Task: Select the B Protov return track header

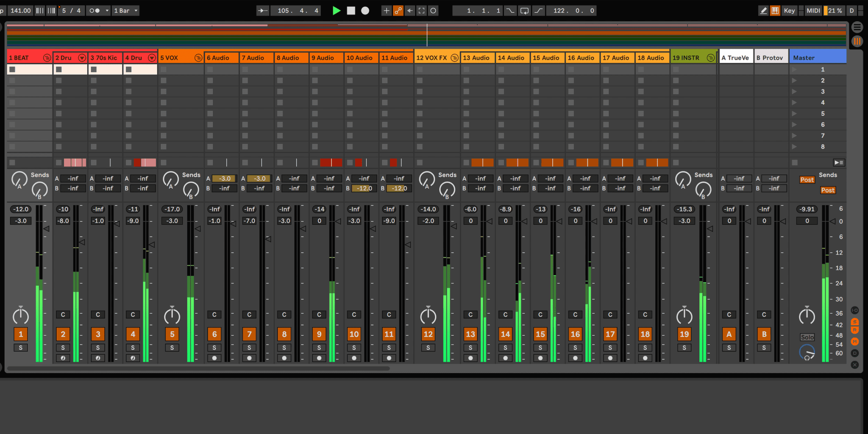Action: 771,58
